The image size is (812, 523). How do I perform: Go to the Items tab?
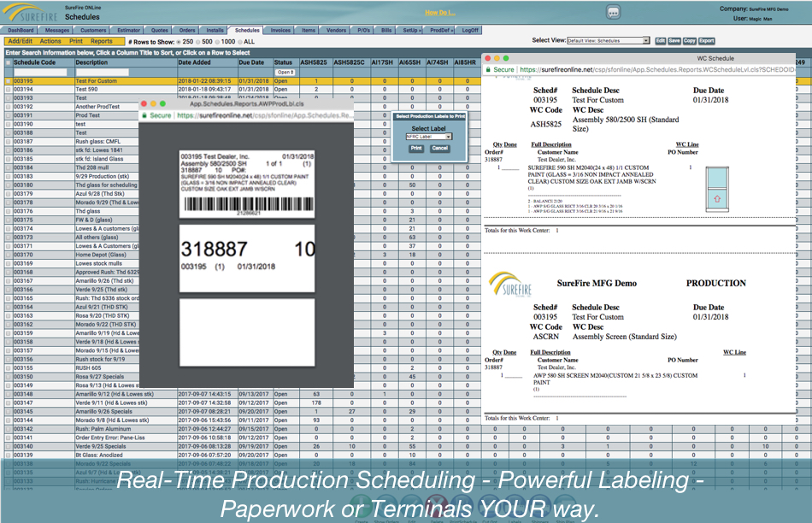(x=309, y=31)
